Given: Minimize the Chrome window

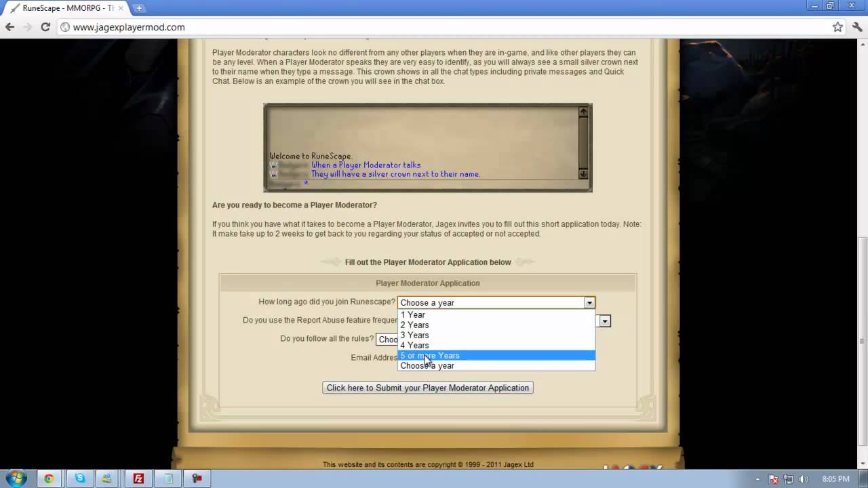Looking at the screenshot, I should 812,6.
